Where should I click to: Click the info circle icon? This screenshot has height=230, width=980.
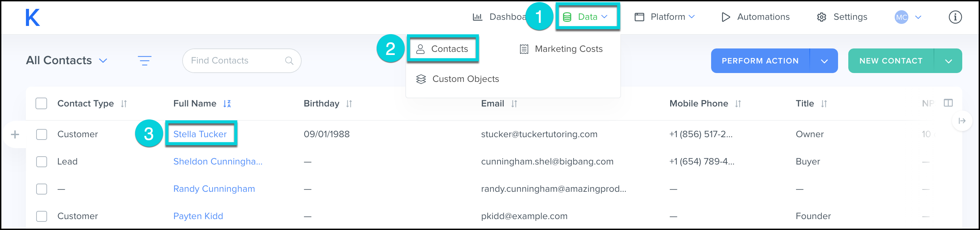[954, 17]
